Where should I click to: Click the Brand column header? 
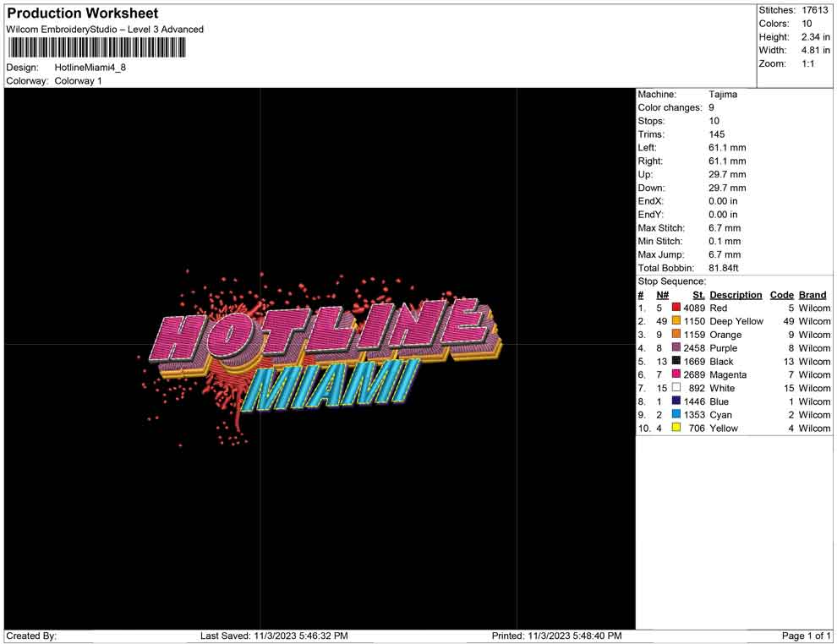pyautogui.click(x=812, y=296)
